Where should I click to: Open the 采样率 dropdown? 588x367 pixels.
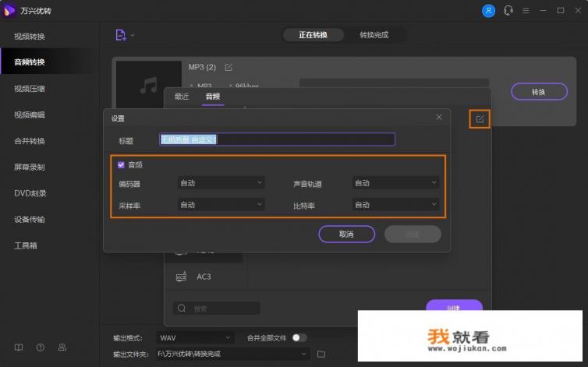click(x=221, y=204)
